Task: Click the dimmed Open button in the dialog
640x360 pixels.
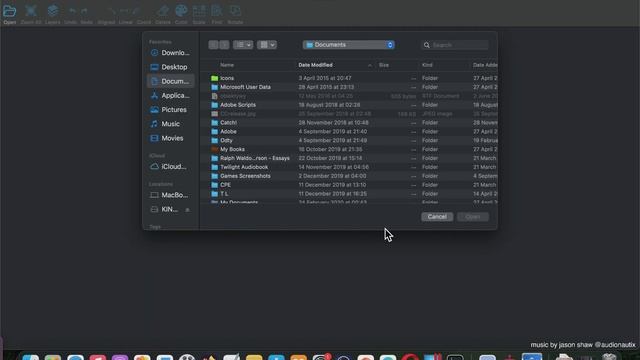Action: 473,217
